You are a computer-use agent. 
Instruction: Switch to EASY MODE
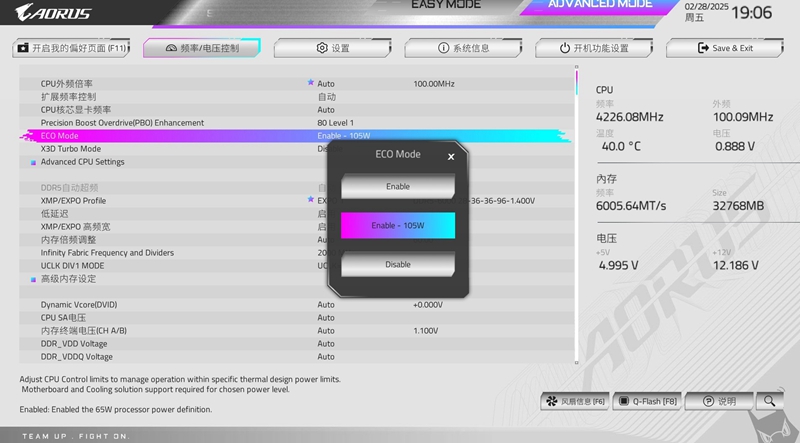(446, 5)
